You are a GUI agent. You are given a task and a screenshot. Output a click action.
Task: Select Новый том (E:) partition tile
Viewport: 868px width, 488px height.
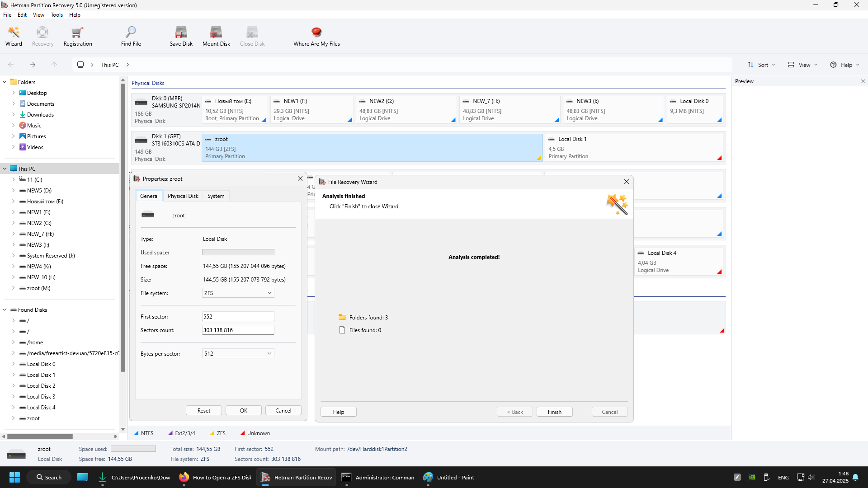(235, 109)
